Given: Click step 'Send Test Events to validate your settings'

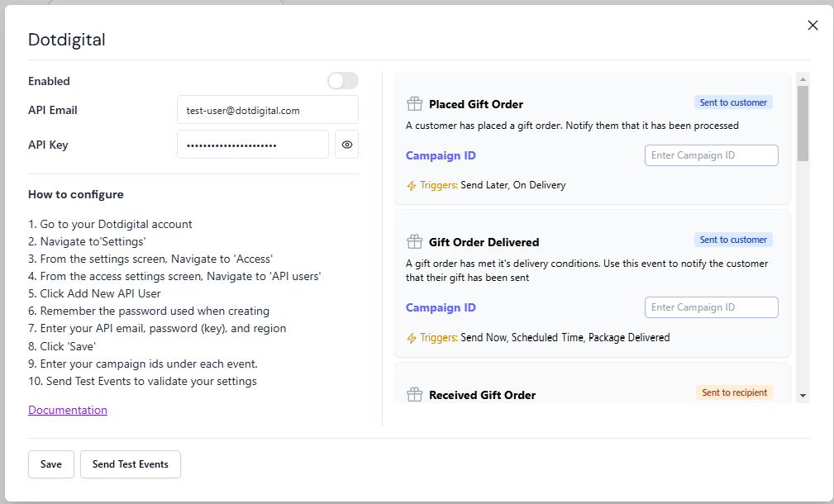Looking at the screenshot, I should tap(142, 381).
